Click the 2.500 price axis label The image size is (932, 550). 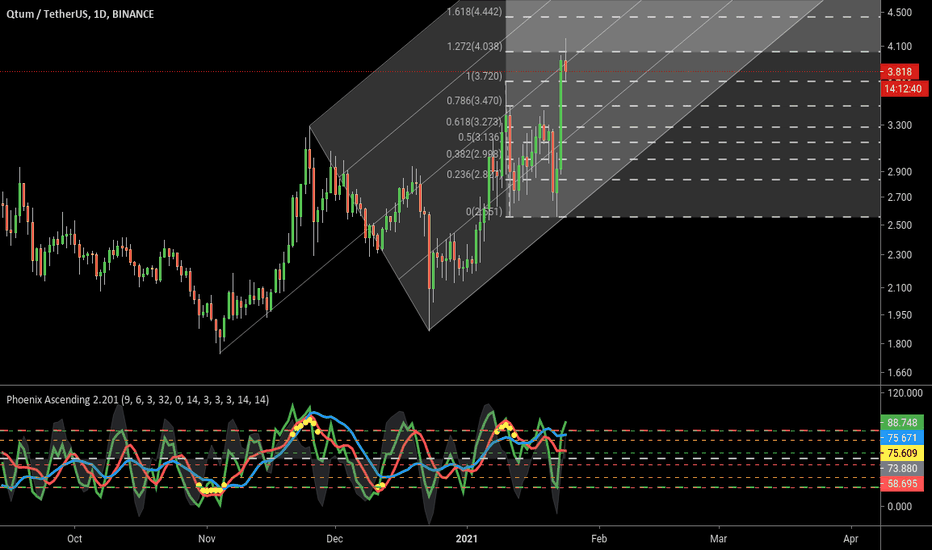coord(899,225)
